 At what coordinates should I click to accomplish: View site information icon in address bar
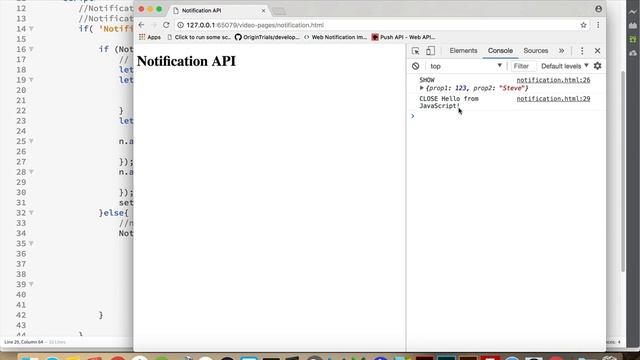point(180,25)
